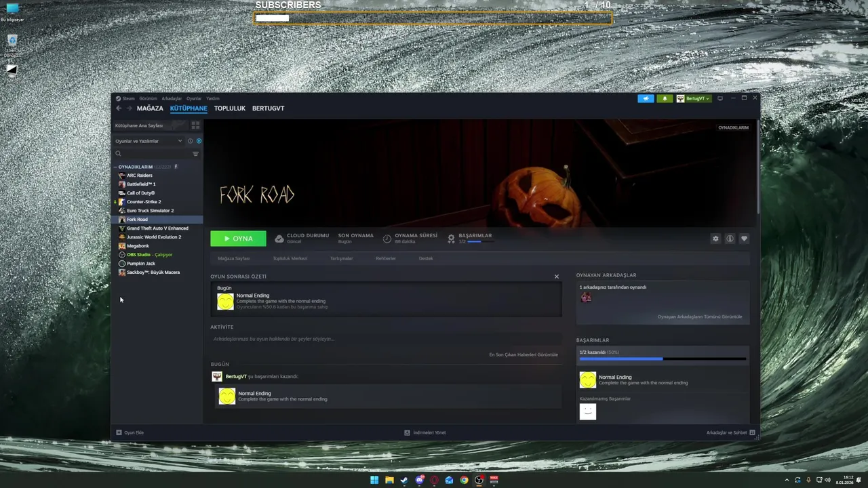The width and height of the screenshot is (868, 488).
Task: Go back with the Steam back arrow
Action: 119,108
